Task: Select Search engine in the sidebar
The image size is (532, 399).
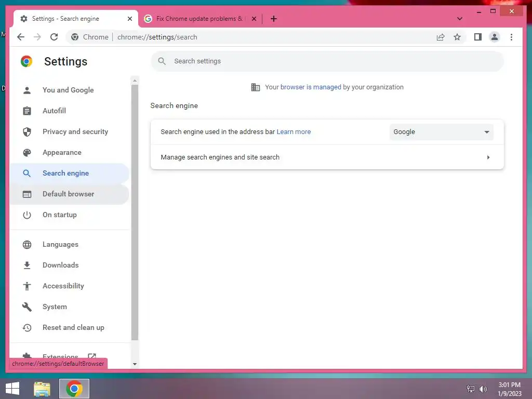Action: click(x=69, y=173)
